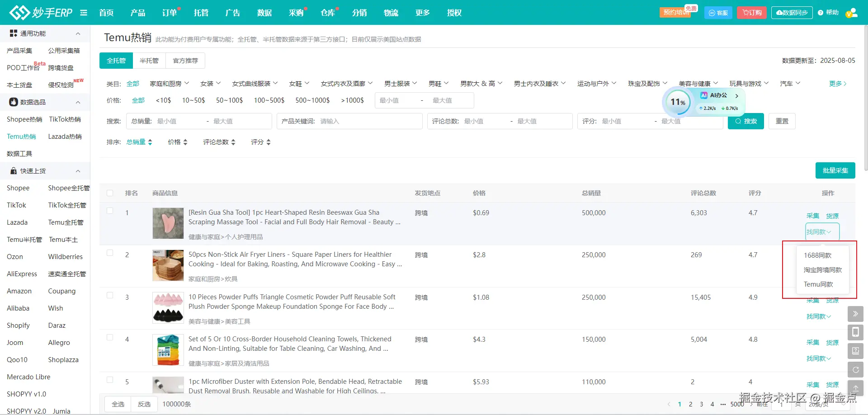Check the box for Cleaning Towels row
Image resolution: width=868 pixels, height=415 pixels.
pos(110,337)
